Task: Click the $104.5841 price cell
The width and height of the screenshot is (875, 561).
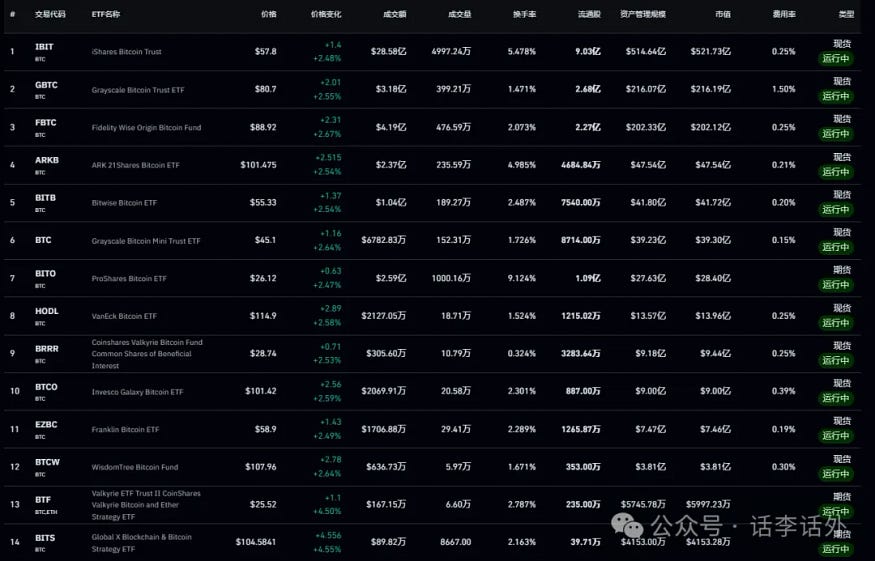Action: [x=256, y=542]
